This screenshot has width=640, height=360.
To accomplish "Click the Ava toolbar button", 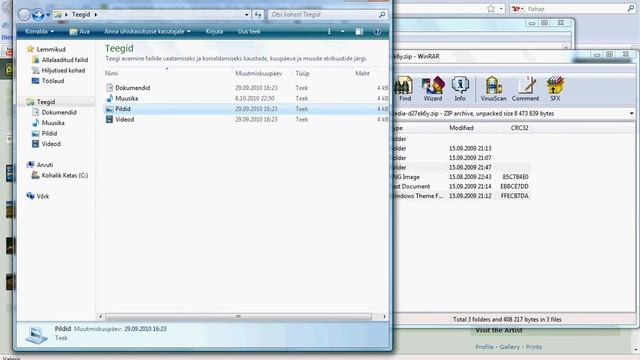I will pyautogui.click(x=80, y=31).
